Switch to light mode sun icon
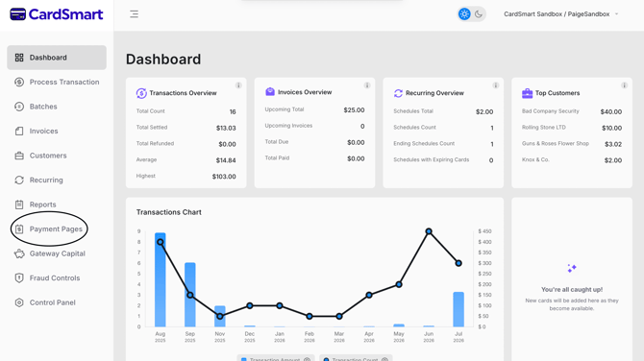This screenshot has width=644, height=361. point(464,14)
